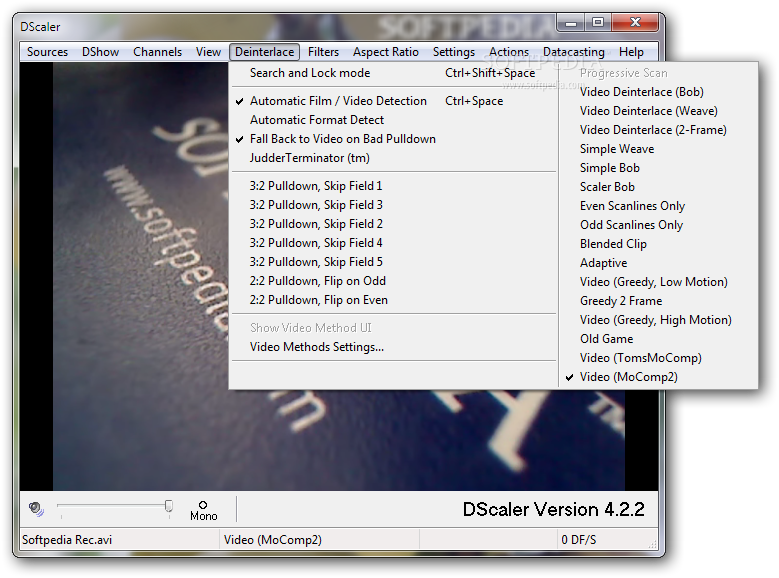This screenshot has height=578, width=779.
Task: Maximize the DScaler window
Action: [x=598, y=22]
